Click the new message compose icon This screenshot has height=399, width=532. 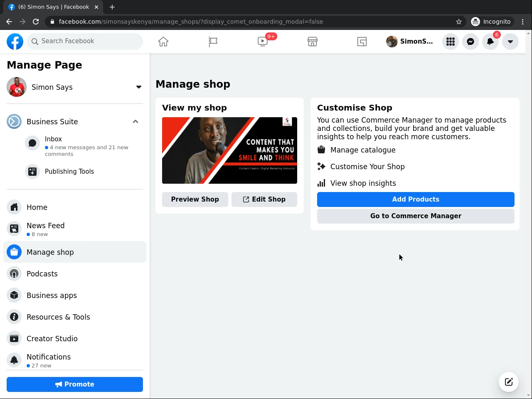[x=509, y=382]
